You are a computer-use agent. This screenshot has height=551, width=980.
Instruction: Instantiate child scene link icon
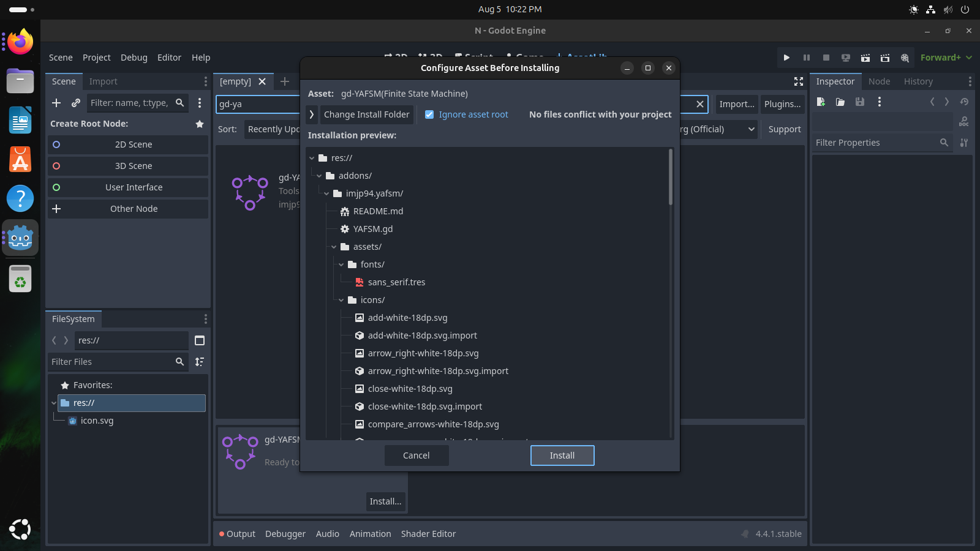point(76,103)
